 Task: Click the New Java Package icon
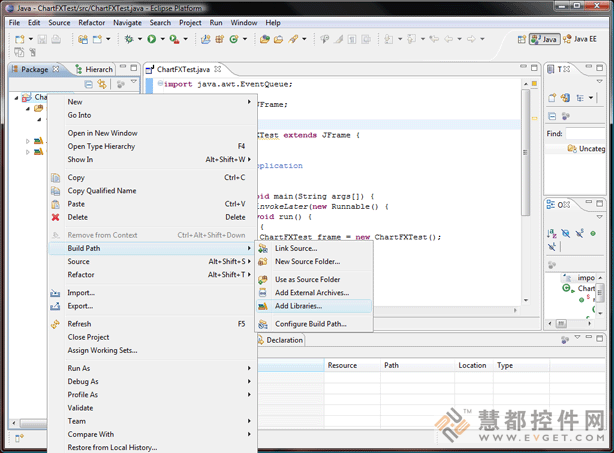(219, 39)
